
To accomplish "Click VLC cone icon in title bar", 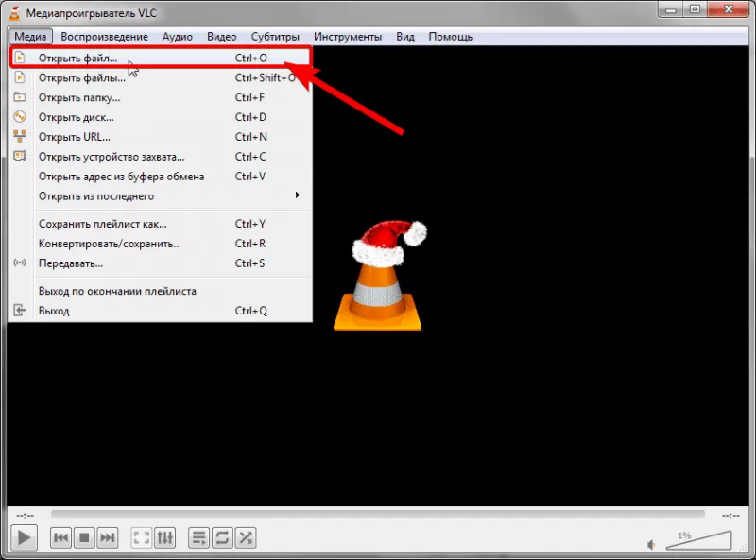I will [x=15, y=13].
